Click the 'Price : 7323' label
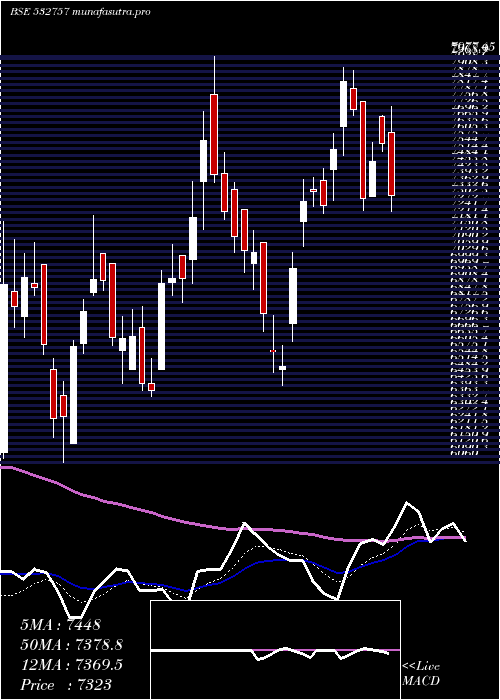The width and height of the screenshot is (500, 700). click(66, 685)
